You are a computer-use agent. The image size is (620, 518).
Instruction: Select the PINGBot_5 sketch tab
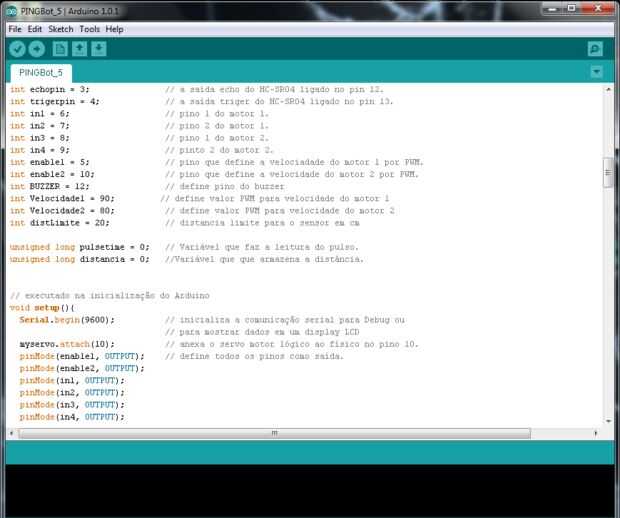click(x=41, y=73)
